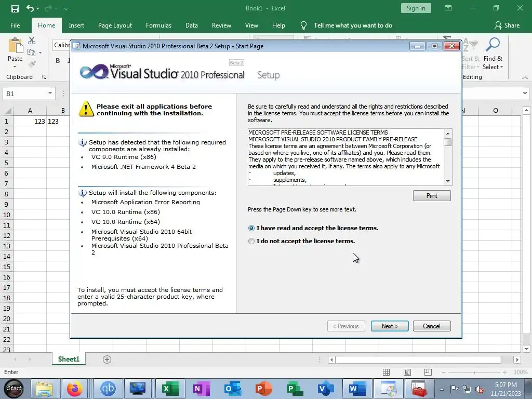Open the Customize Quick Access Toolbar dropdown
This screenshot has width=532, height=399.
point(66,8)
